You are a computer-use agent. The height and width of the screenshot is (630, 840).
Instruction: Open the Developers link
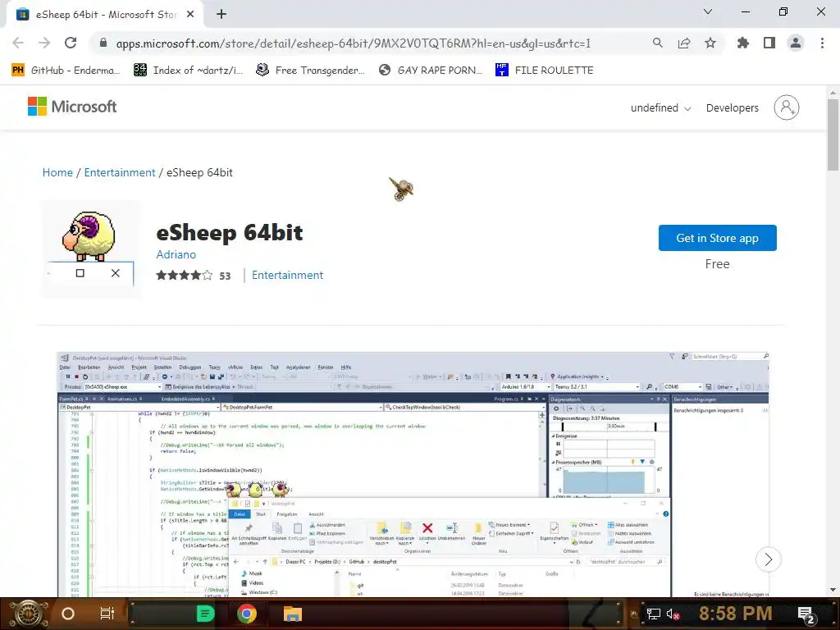pyautogui.click(x=732, y=107)
